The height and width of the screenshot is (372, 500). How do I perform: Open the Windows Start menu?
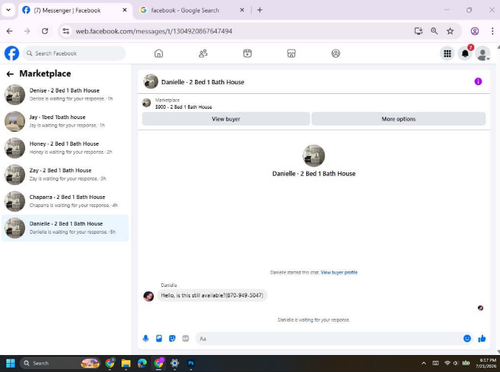click(x=11, y=363)
